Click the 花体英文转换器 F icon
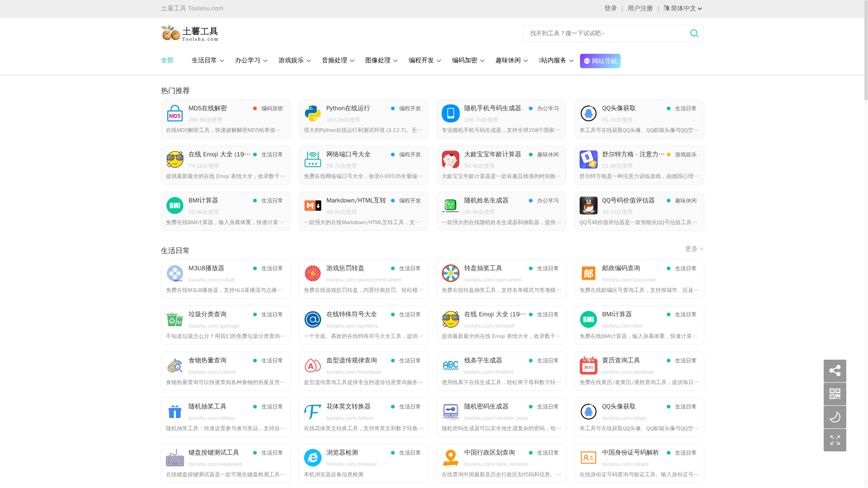The width and height of the screenshot is (868, 488). tap(313, 412)
